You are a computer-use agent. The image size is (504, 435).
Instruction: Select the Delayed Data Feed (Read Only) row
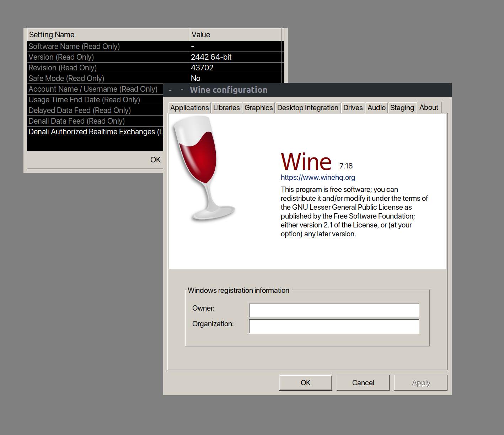[x=95, y=111]
